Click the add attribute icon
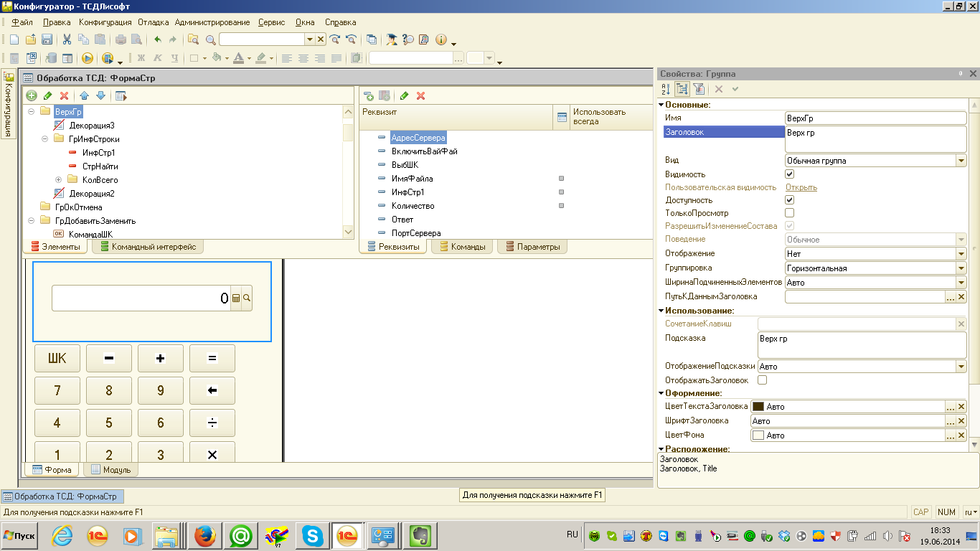The height and width of the screenshot is (551, 980). tap(369, 95)
